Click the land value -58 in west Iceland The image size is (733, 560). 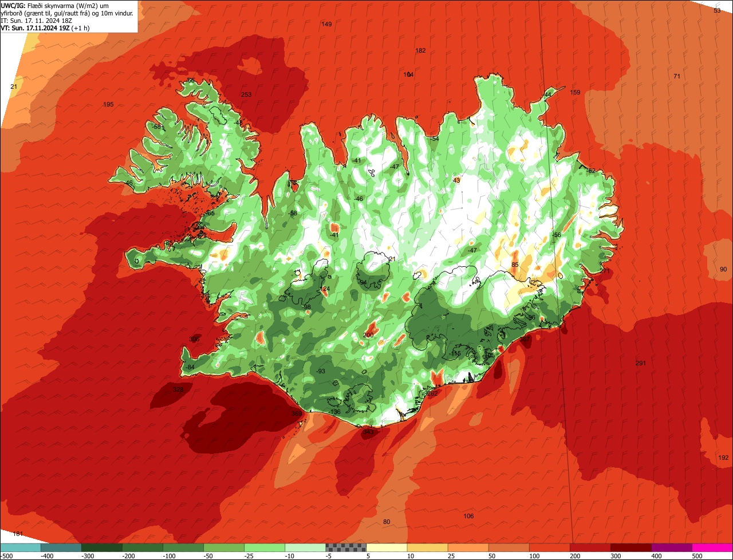tap(293, 213)
